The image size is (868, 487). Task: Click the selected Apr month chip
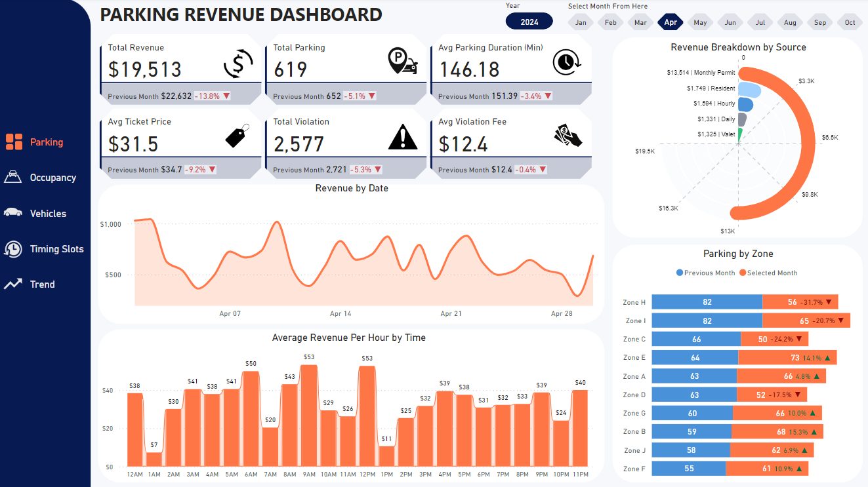coord(671,22)
